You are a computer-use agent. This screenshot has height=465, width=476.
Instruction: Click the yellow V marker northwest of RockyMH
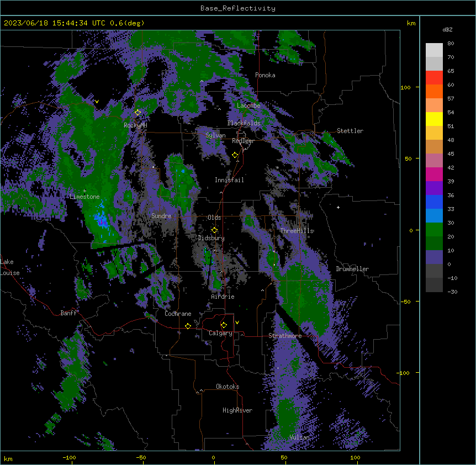[x=97, y=102]
